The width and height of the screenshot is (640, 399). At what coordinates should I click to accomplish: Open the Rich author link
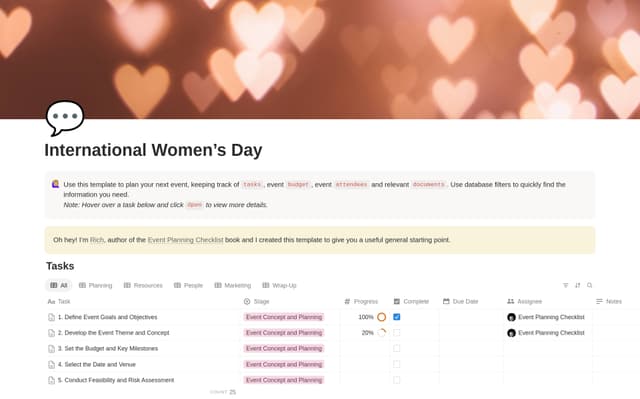click(x=97, y=240)
